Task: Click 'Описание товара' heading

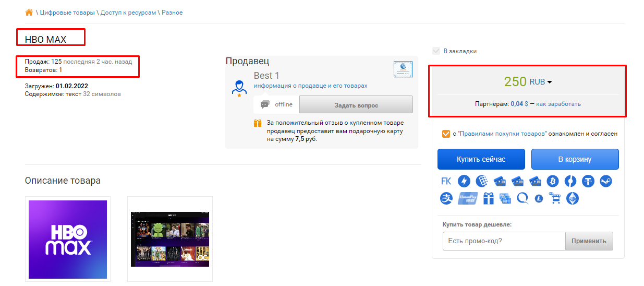Action: (63, 181)
